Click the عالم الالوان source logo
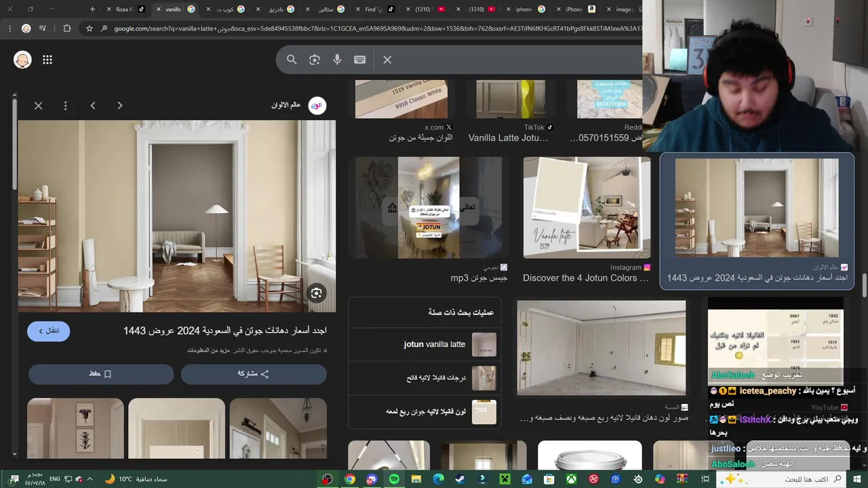The image size is (868, 488). coord(317,105)
